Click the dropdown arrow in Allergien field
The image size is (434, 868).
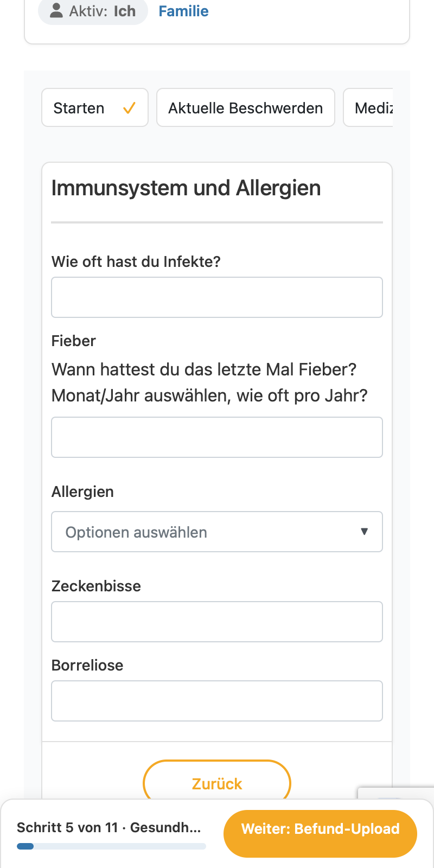[365, 532]
